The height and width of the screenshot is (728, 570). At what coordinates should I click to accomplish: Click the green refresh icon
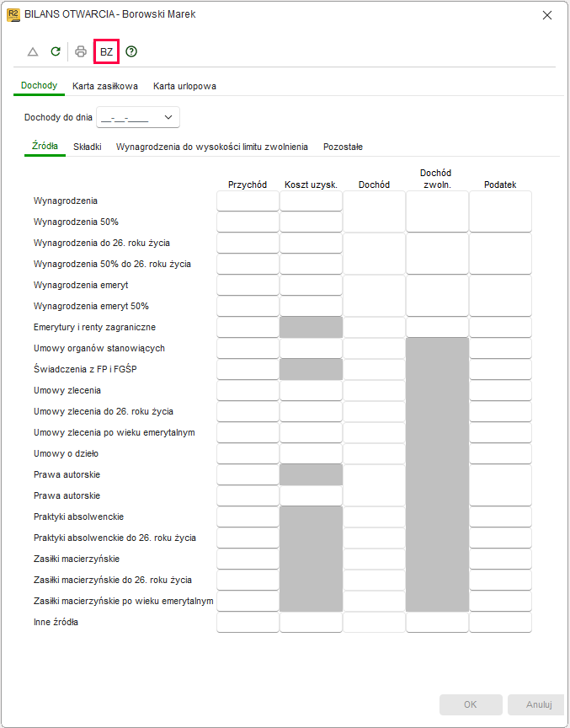point(56,51)
